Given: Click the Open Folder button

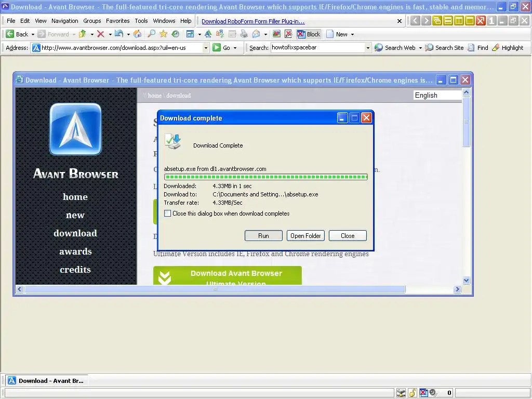Looking at the screenshot, I should (x=305, y=236).
